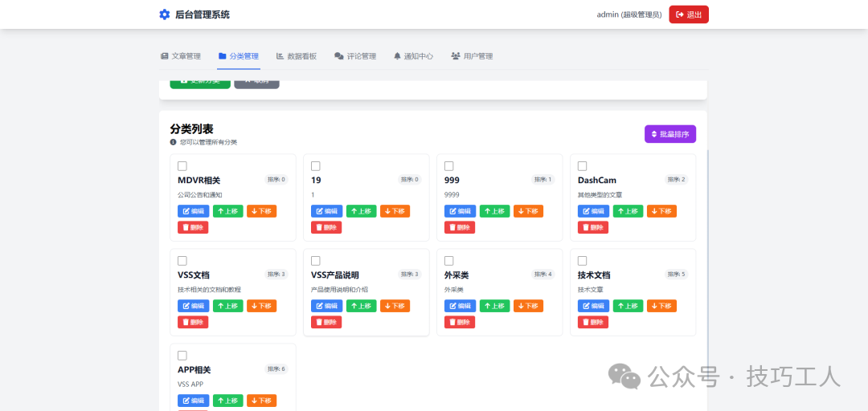
Task: Delete the VSS文档 category
Action: [193, 322]
